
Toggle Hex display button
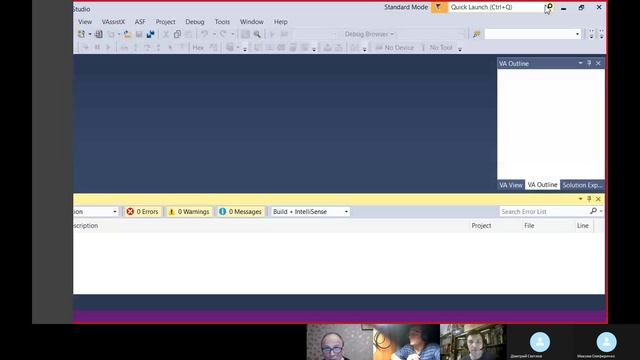point(198,48)
